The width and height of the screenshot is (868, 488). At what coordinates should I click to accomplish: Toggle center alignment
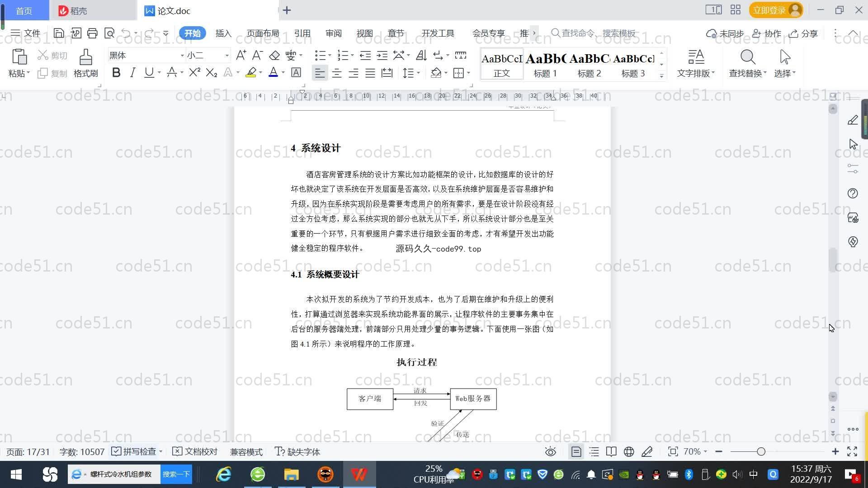337,73
